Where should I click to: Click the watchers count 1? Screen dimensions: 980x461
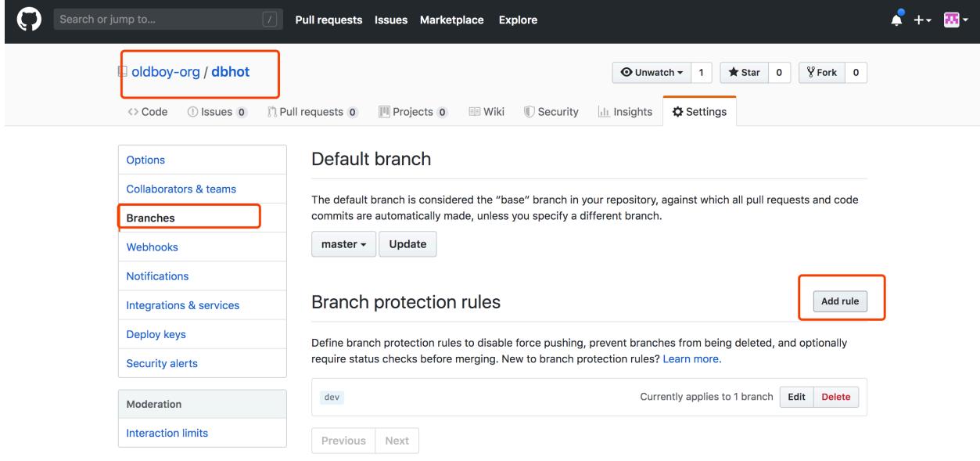pos(701,73)
